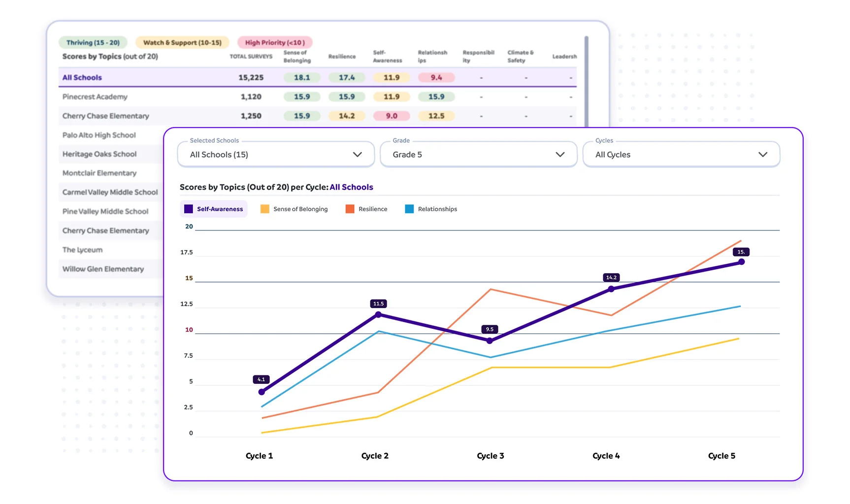Click the Cycle 2 data point labeled 11.5
The image size is (850, 504).
[x=378, y=315]
